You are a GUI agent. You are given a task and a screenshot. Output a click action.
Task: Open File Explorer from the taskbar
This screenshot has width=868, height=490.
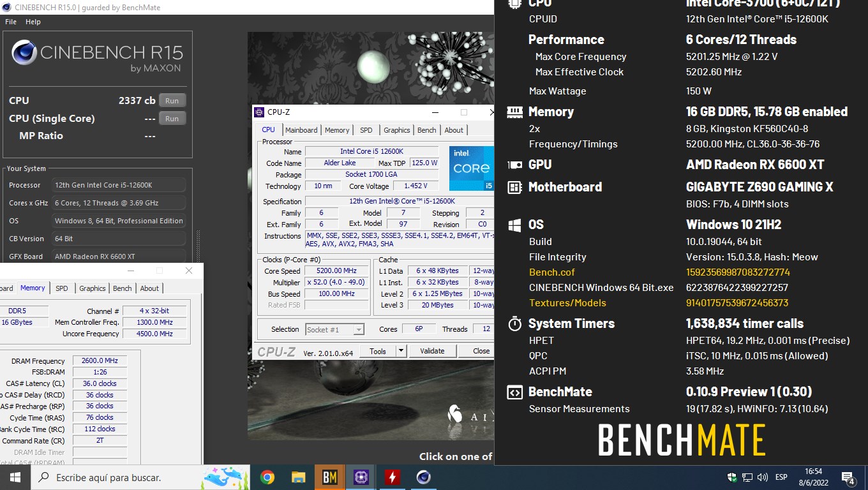[298, 477]
